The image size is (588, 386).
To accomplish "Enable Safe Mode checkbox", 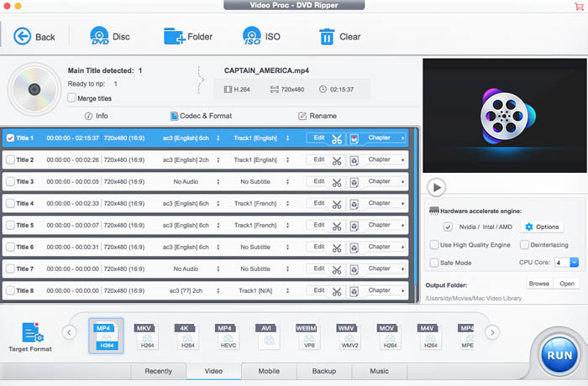I will coord(434,263).
